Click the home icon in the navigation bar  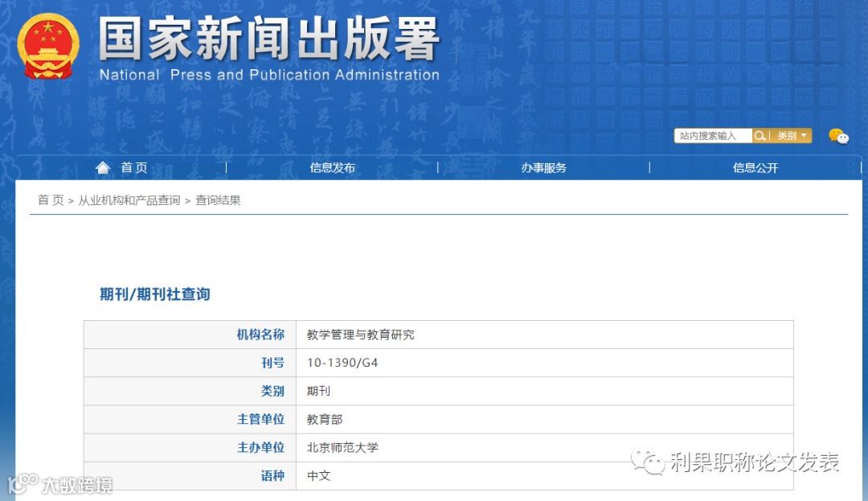coord(103,167)
